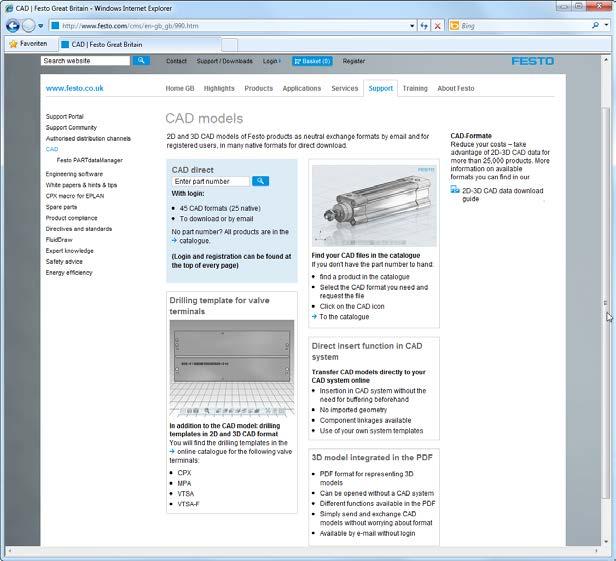Image resolution: width=616 pixels, height=561 pixels.
Task: Select the Training menu item
Action: pos(415,88)
